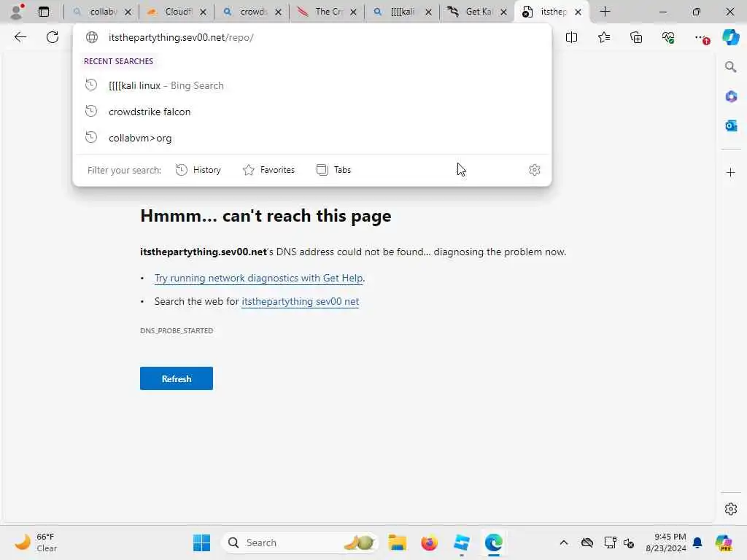Open sidebar Outlook icon
The width and height of the screenshot is (747, 560).
[x=731, y=125]
